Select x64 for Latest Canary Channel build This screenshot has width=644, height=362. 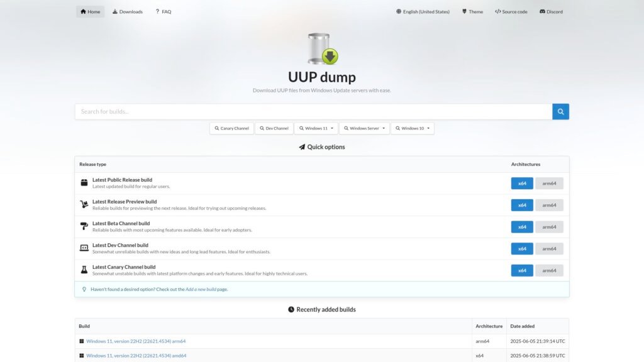pos(522,270)
